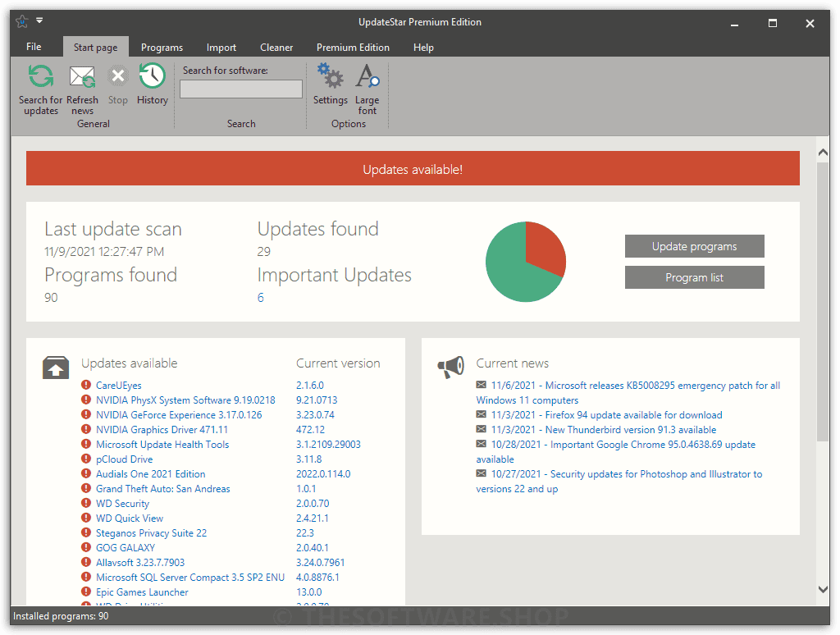This screenshot has height=635, width=840.
Task: Open the Premium Edition tab
Action: tap(353, 47)
